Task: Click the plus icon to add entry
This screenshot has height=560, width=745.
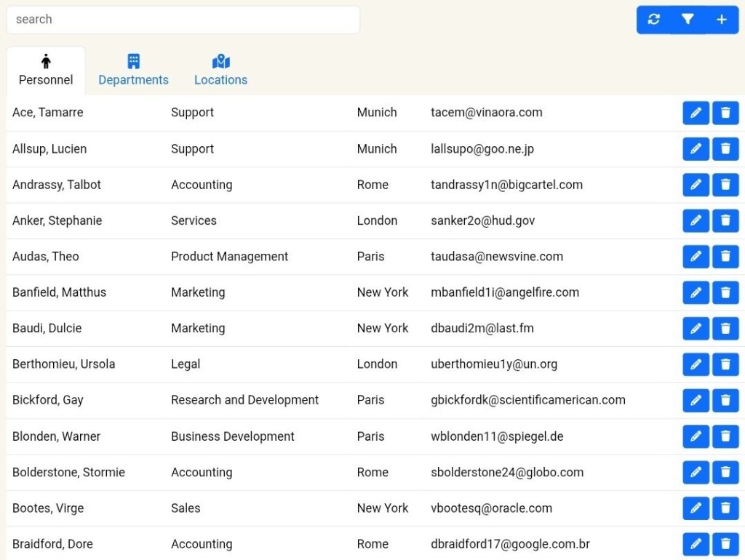Action: [x=722, y=20]
